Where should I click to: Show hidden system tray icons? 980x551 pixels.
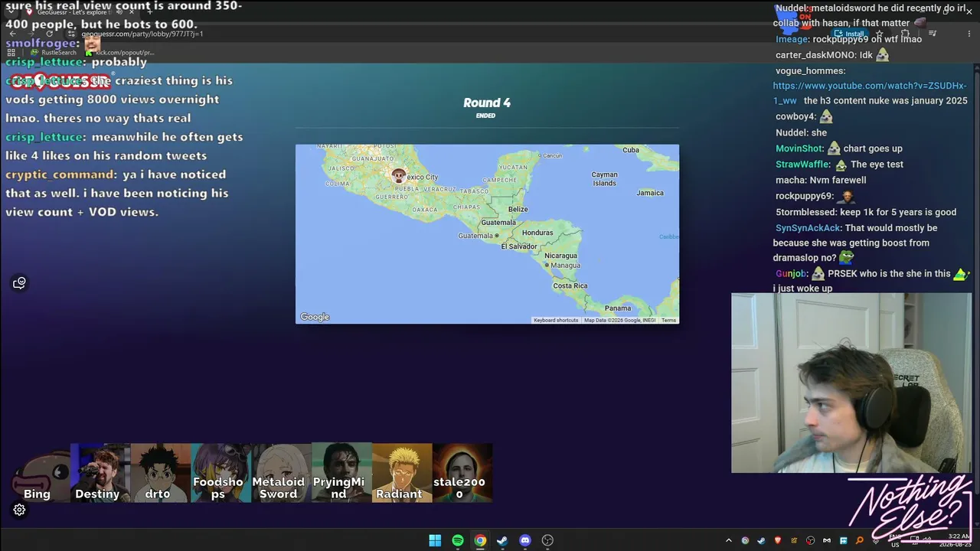click(728, 540)
